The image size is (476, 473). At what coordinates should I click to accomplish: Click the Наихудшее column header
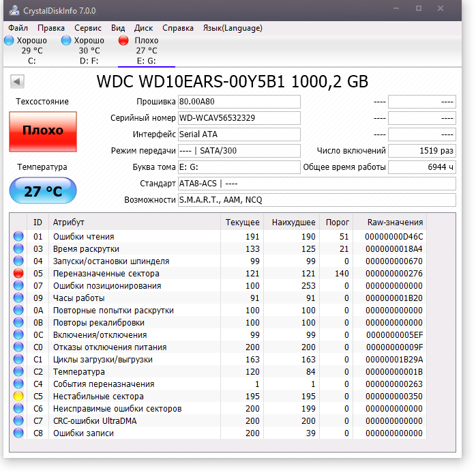pyautogui.click(x=291, y=222)
